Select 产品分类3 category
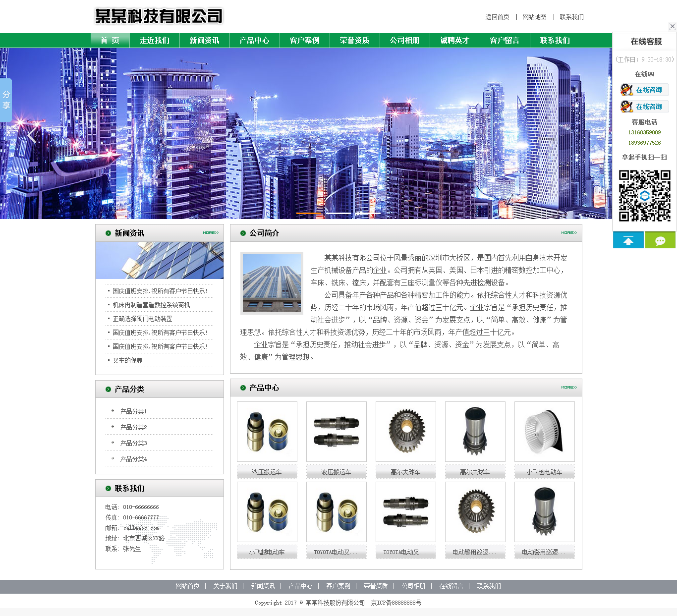The image size is (677, 616). (x=133, y=443)
